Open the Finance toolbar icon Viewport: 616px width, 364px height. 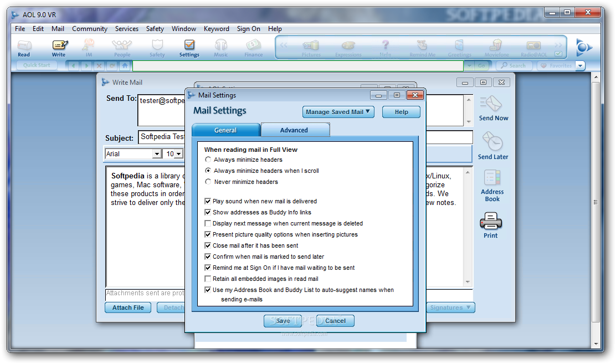coord(253,48)
